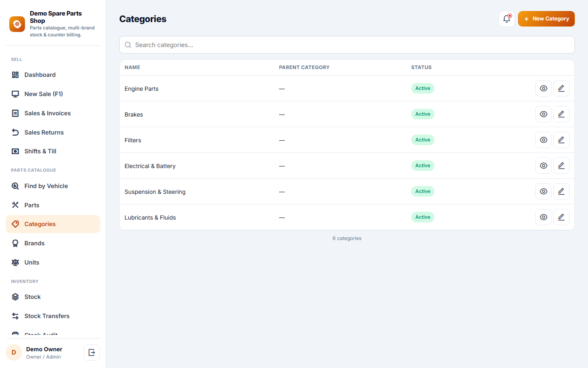Screen dimensions: 588x368
Task: View the Lubricants & Fluids category
Action: pyautogui.click(x=543, y=217)
